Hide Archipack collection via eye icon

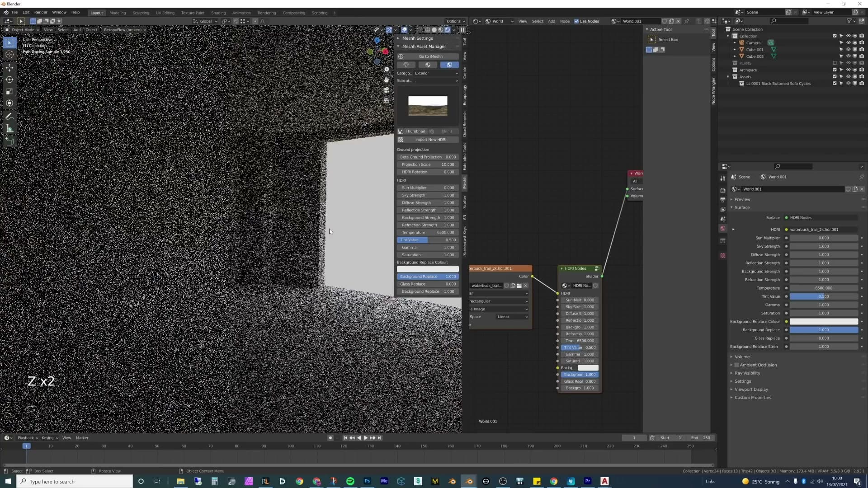pos(848,70)
